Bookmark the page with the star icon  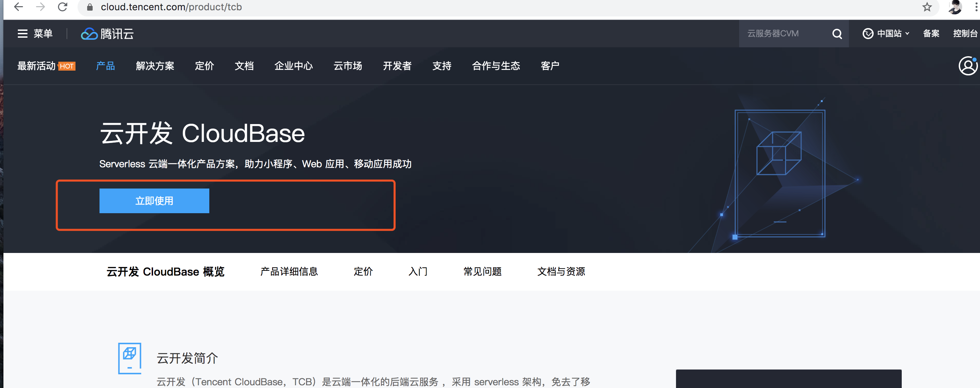coord(927,7)
